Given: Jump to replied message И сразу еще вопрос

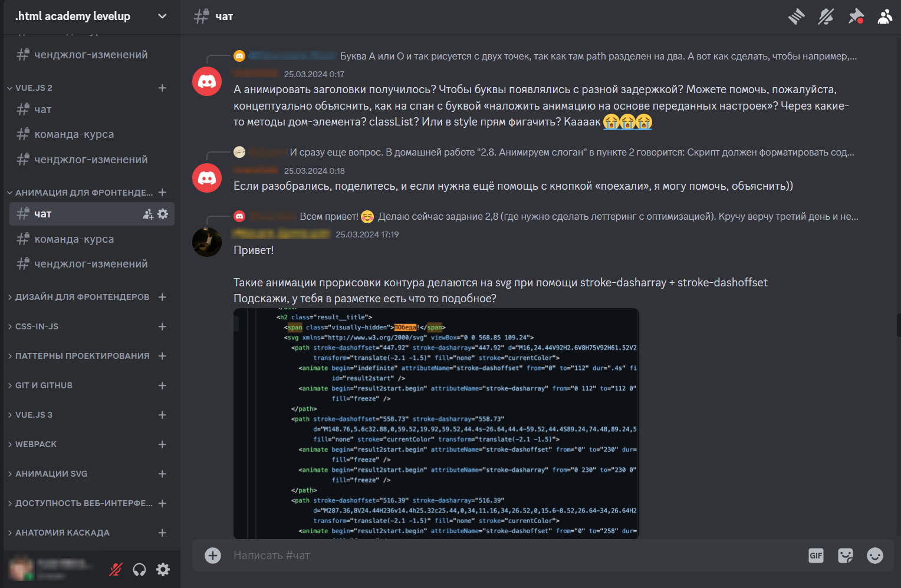Looking at the screenshot, I should 572,152.
